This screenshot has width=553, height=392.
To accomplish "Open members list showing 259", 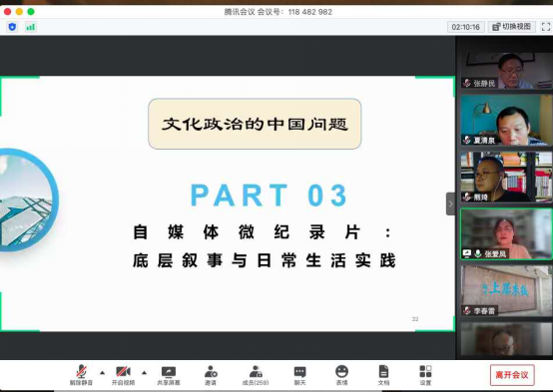I will pyautogui.click(x=256, y=375).
